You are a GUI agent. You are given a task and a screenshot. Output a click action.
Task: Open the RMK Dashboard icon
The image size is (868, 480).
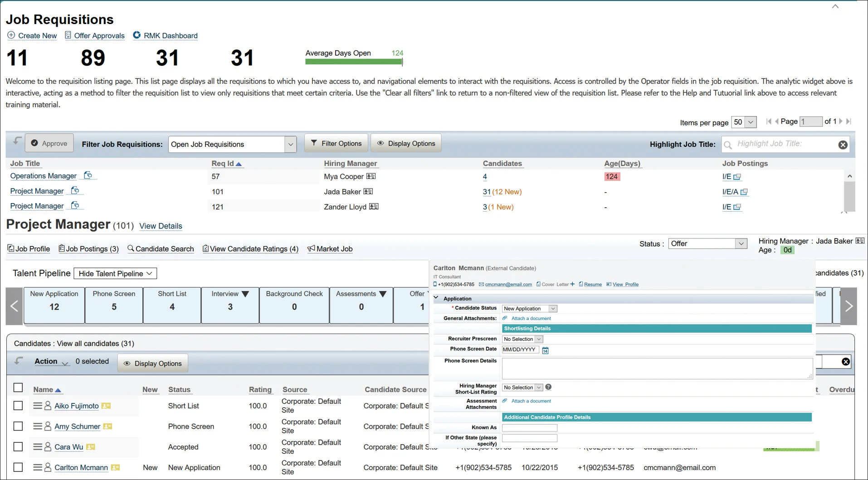137,35
